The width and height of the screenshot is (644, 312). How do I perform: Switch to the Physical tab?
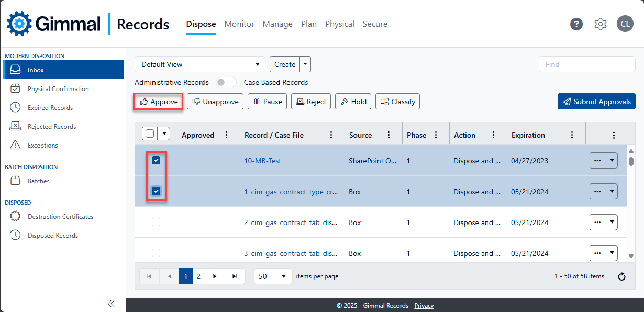339,24
